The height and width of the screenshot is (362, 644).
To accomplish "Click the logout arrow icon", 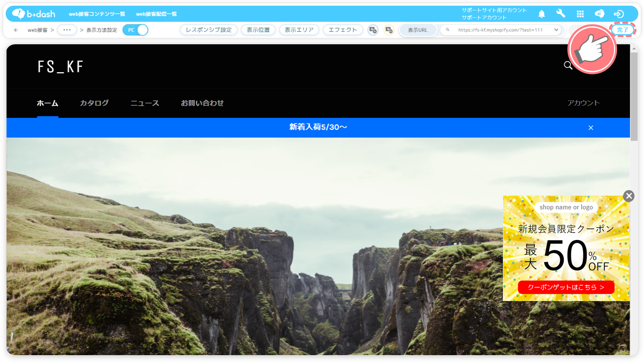I will tap(619, 14).
